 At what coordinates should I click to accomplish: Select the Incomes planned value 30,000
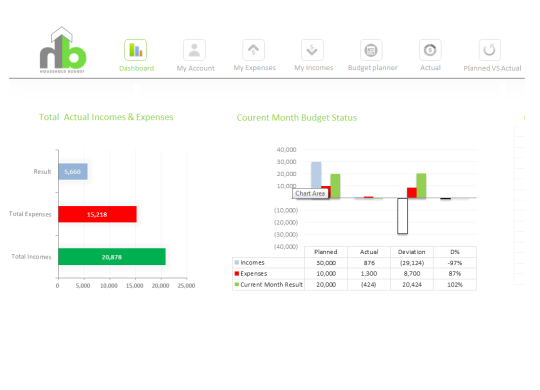coord(326,263)
